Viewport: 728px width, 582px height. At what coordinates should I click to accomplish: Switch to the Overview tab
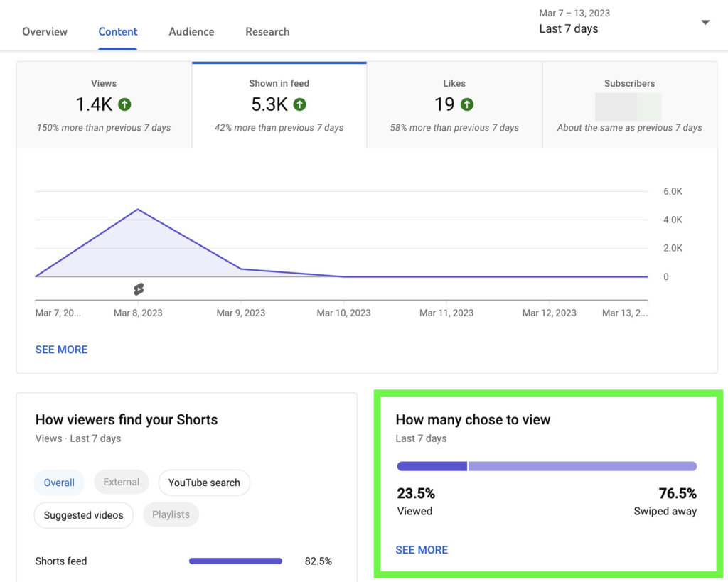click(44, 31)
